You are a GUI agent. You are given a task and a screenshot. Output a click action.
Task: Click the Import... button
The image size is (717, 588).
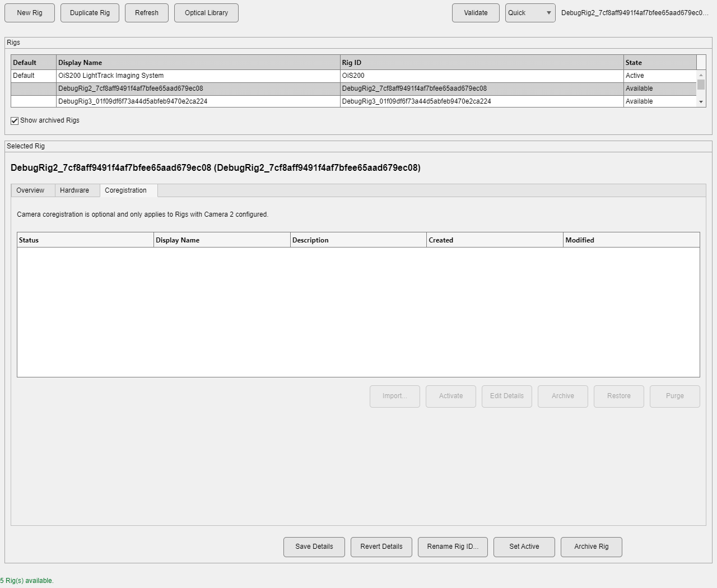[395, 396]
